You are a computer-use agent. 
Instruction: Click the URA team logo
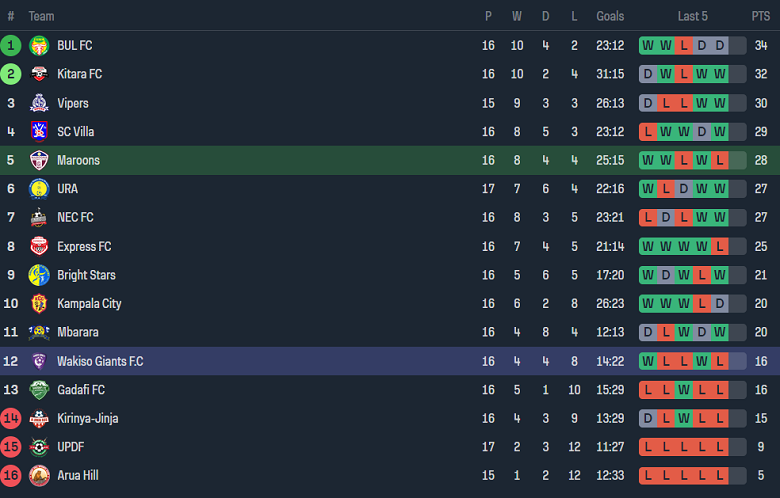tap(39, 188)
